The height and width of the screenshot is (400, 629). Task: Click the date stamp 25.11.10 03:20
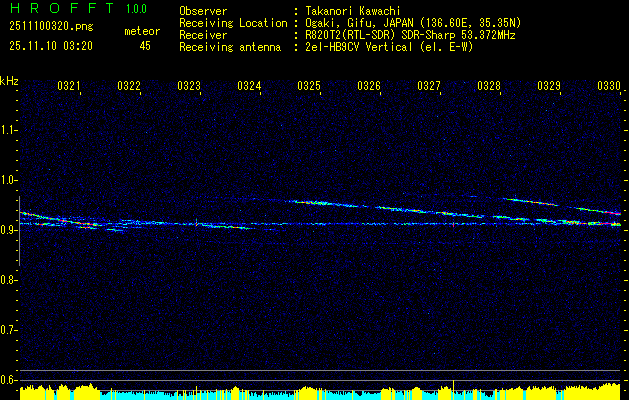pyautogui.click(x=51, y=46)
